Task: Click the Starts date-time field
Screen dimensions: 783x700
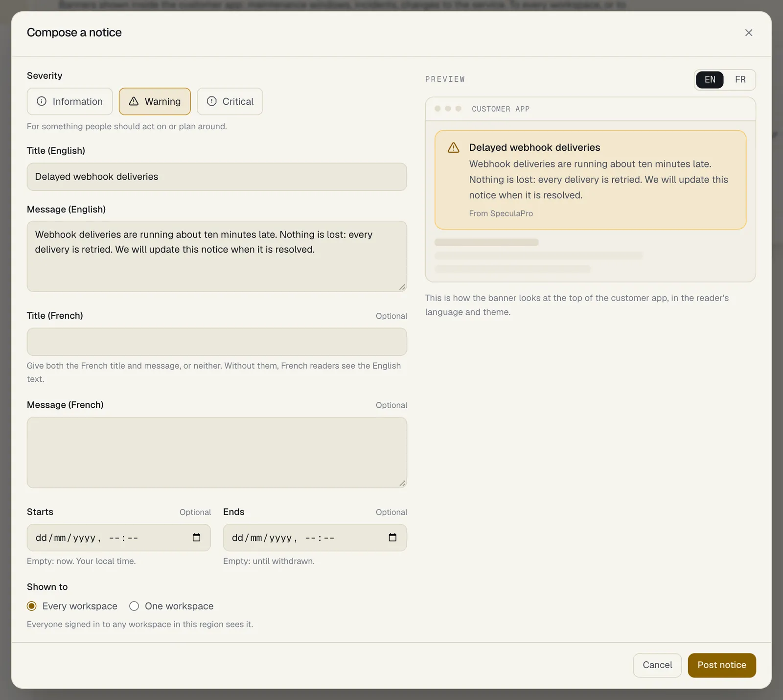Action: (x=118, y=537)
